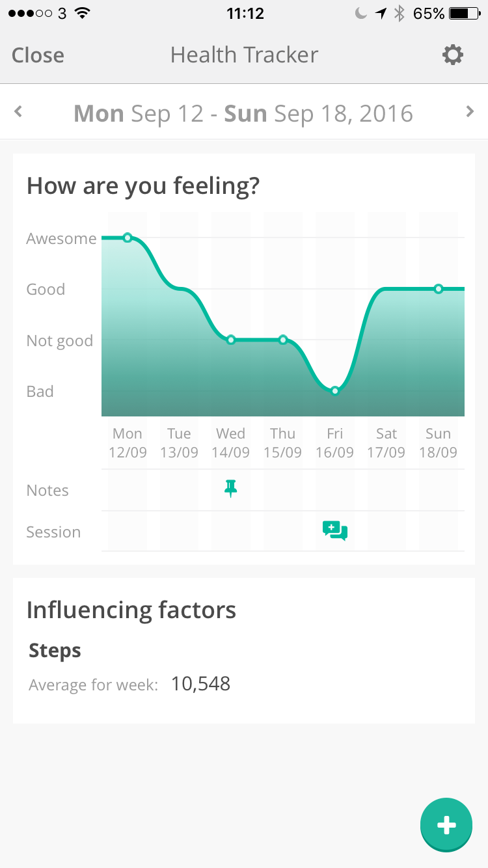Tap the week date range header
This screenshot has height=868, width=488.
point(243,114)
